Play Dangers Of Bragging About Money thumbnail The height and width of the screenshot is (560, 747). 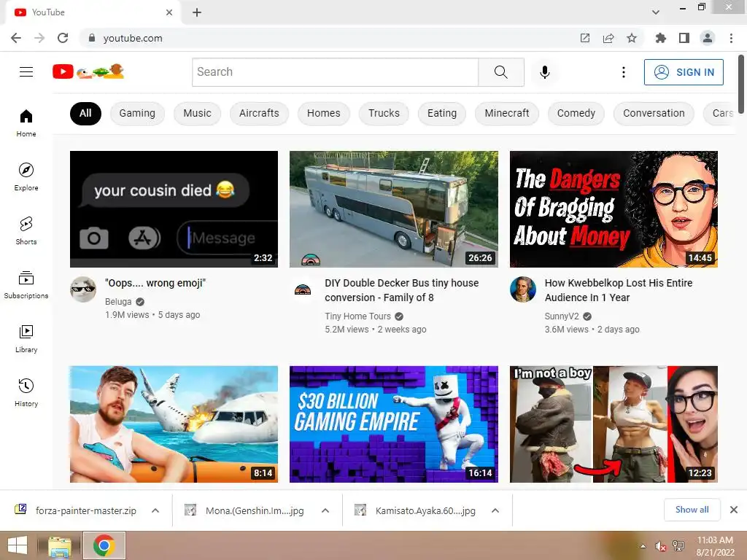point(614,209)
